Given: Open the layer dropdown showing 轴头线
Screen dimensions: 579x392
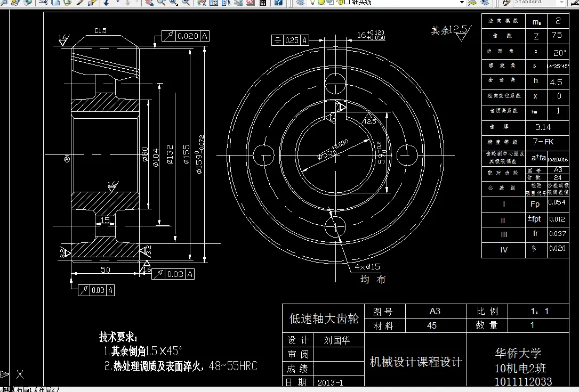Looking at the screenshot, I should point(462,4).
